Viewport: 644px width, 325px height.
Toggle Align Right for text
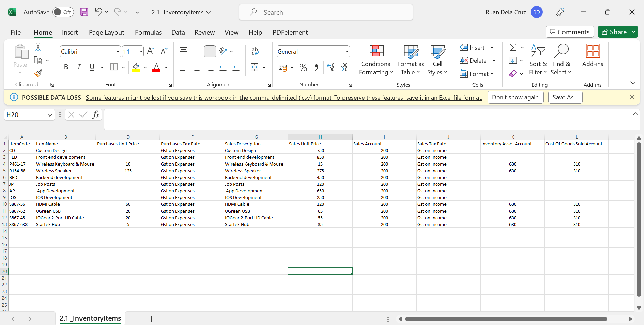pos(210,67)
